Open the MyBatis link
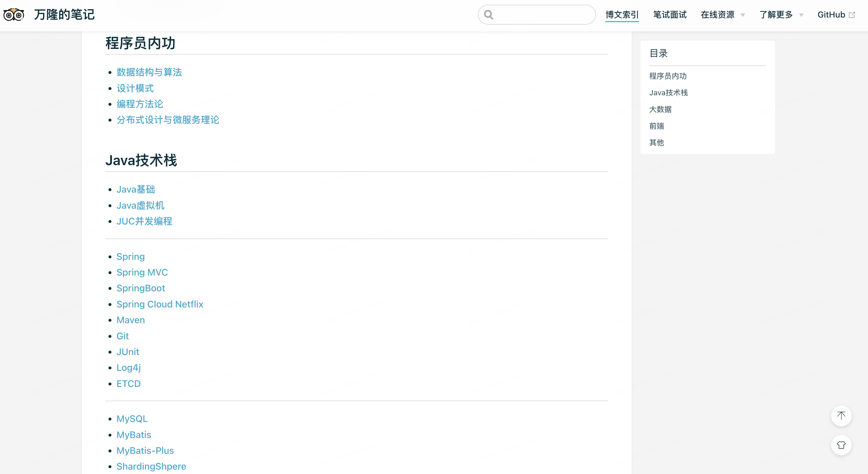 coord(134,435)
